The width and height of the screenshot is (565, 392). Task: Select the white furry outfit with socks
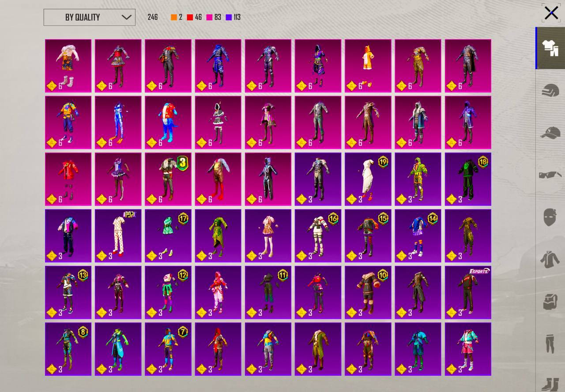[68, 66]
